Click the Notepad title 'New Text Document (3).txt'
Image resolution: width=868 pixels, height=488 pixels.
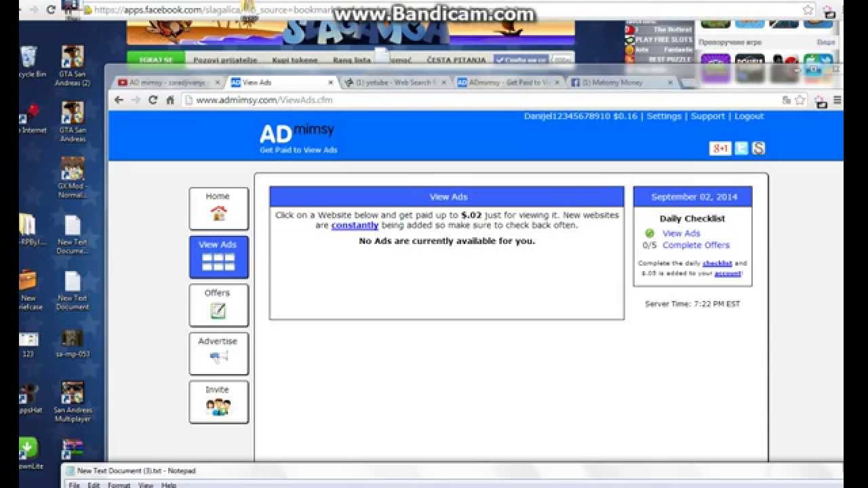tap(136, 470)
